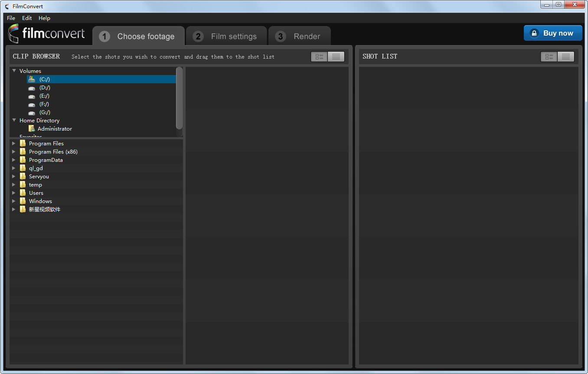
Task: Click the ql_gd folder icon
Action: 23,168
